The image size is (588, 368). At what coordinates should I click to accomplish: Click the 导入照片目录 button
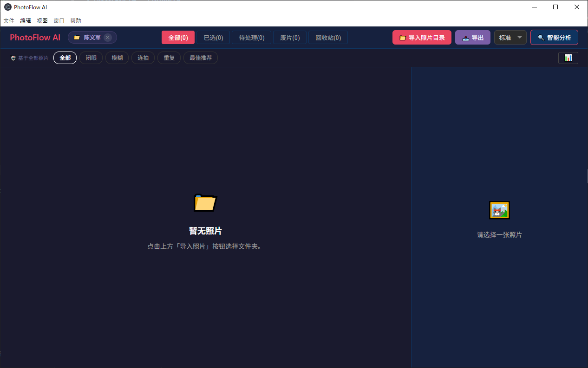click(422, 38)
